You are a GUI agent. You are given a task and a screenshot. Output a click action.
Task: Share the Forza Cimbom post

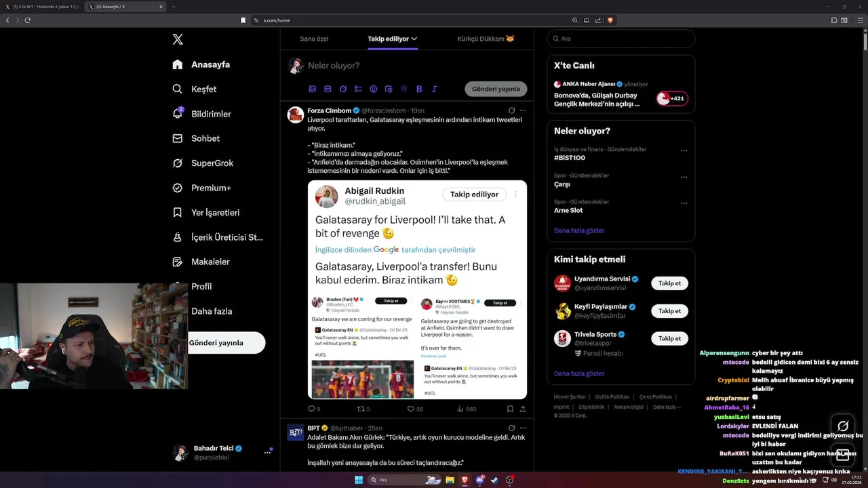(523, 409)
